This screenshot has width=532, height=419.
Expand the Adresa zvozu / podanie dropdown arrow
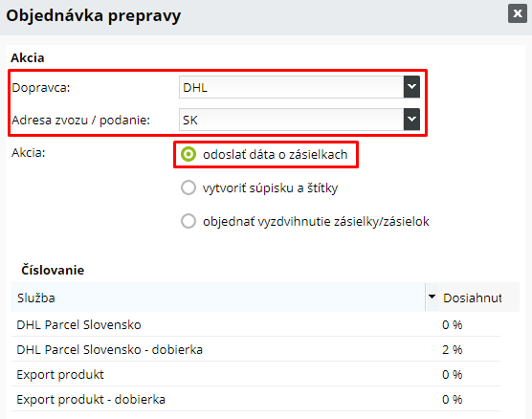coord(411,120)
